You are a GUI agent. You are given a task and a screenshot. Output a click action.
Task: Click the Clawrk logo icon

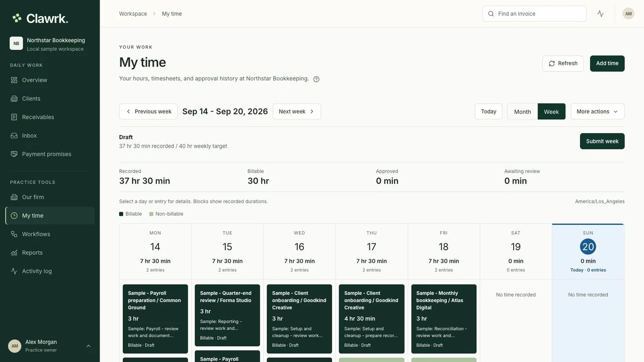click(x=17, y=18)
